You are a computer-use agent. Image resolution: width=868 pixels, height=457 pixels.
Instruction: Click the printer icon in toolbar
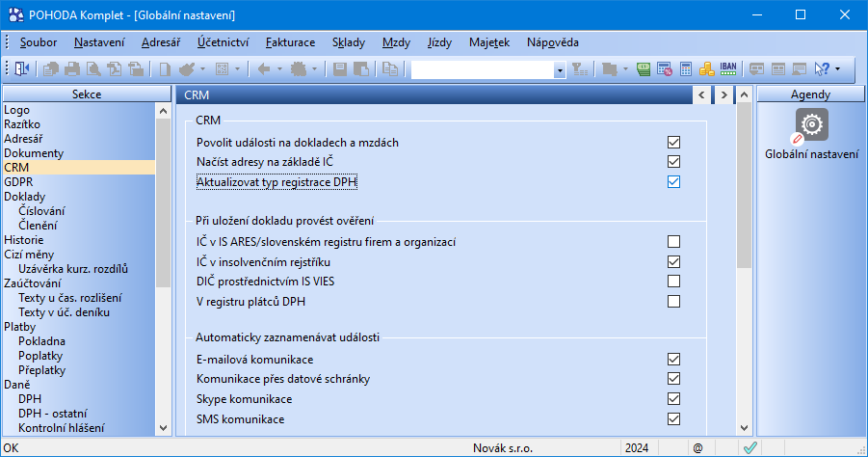pos(72,68)
